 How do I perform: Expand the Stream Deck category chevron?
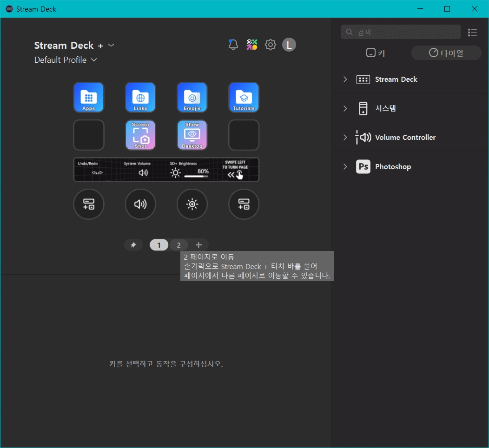point(345,79)
